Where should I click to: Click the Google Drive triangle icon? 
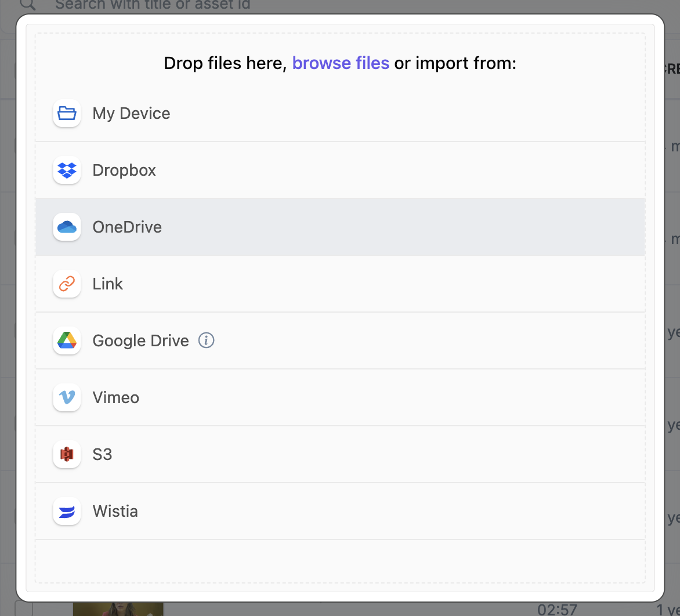point(67,340)
